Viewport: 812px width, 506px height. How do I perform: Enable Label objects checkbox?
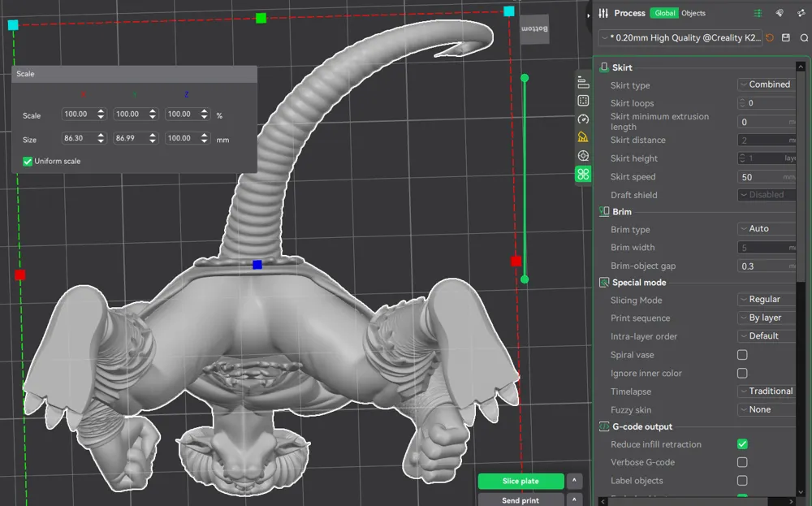[x=742, y=481]
